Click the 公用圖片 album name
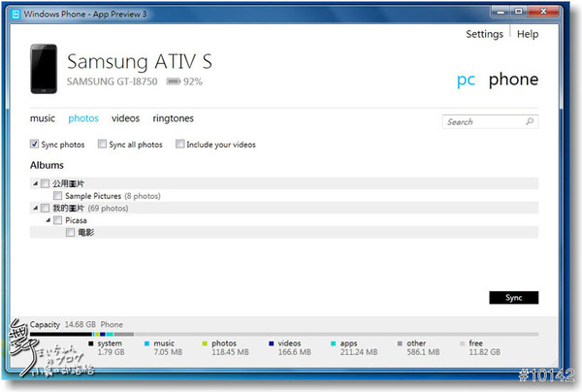 (68, 183)
